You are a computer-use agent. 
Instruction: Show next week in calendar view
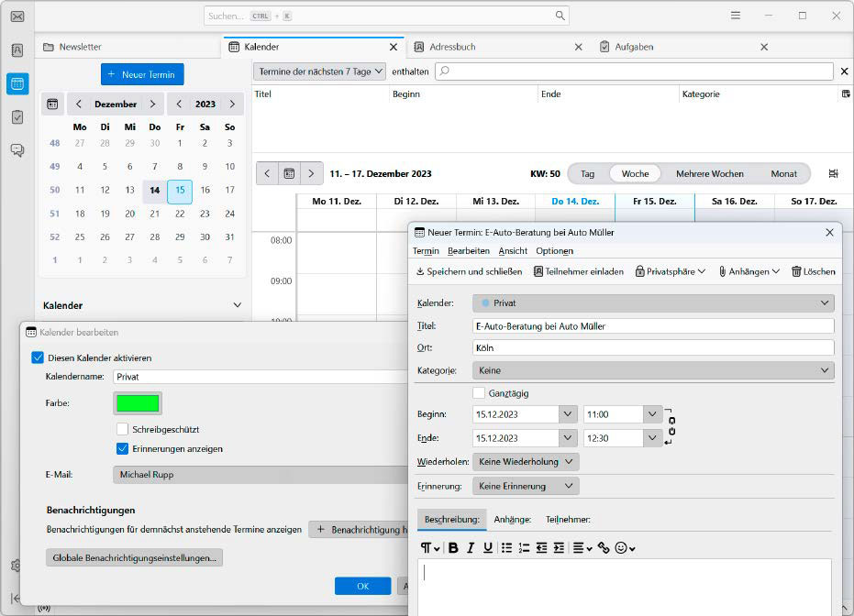point(311,173)
